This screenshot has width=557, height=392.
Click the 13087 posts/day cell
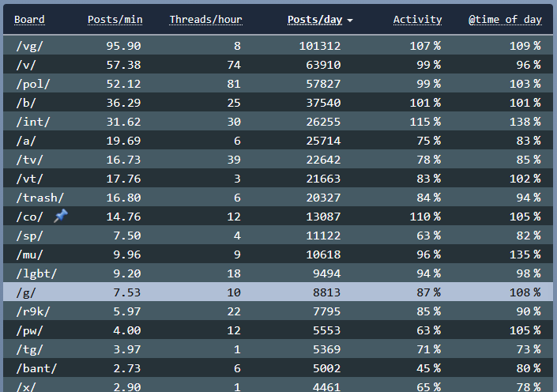pyautogui.click(x=323, y=217)
